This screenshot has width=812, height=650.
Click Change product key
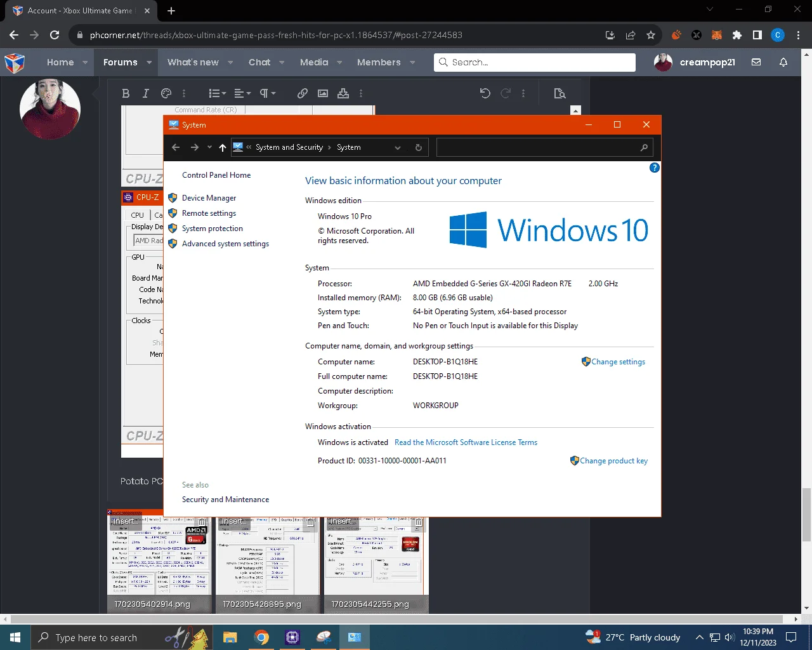point(613,461)
